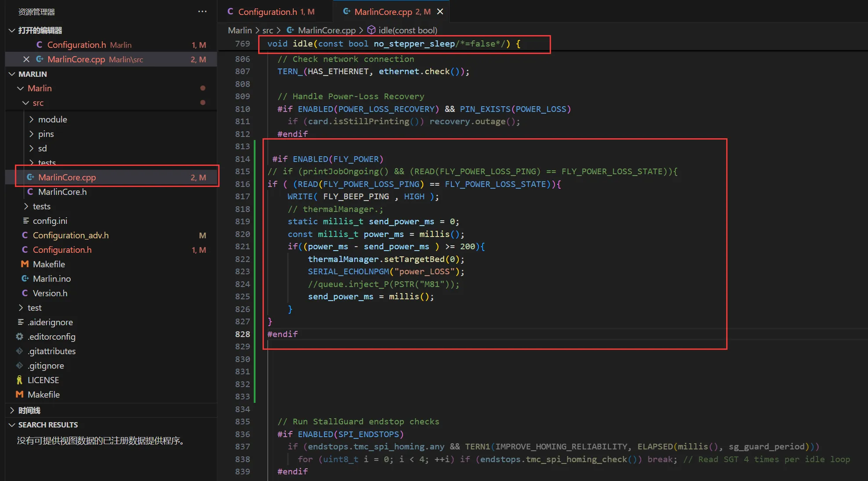Screen dimensions: 868x481
Task: Click the .gitignore diamond icon
Action: [20, 366]
